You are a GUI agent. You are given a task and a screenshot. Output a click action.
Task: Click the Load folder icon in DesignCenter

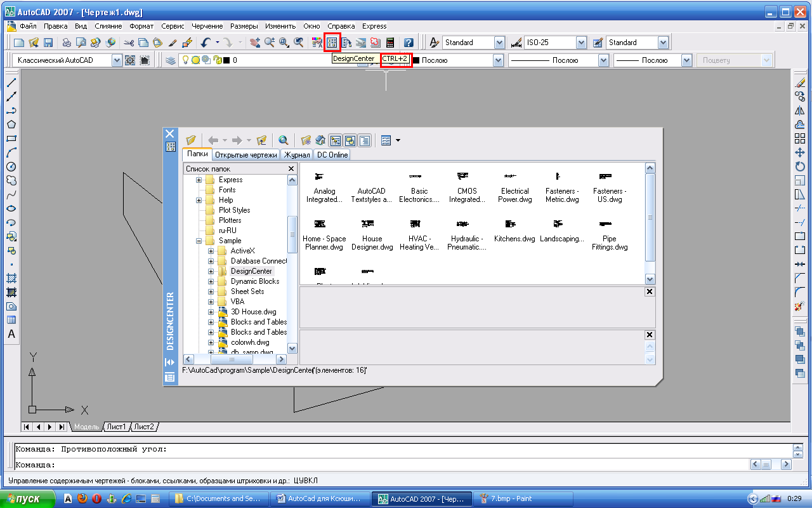(x=190, y=140)
